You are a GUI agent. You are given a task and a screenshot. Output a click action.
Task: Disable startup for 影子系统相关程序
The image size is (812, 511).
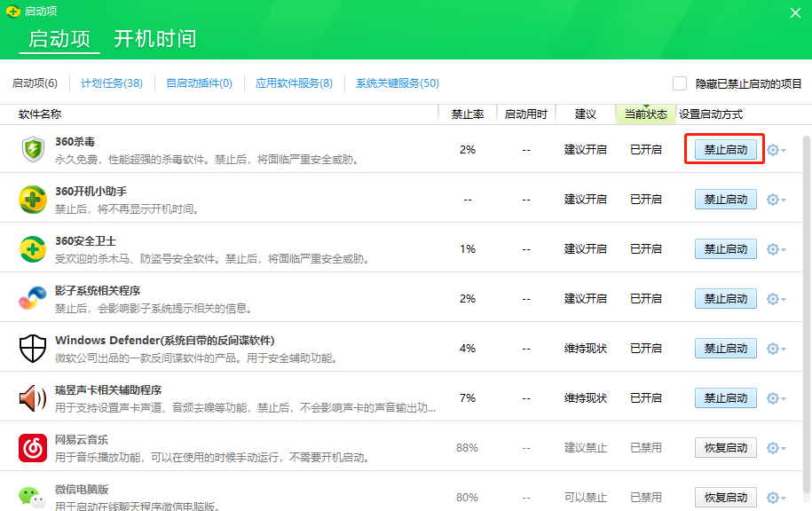pyautogui.click(x=726, y=299)
